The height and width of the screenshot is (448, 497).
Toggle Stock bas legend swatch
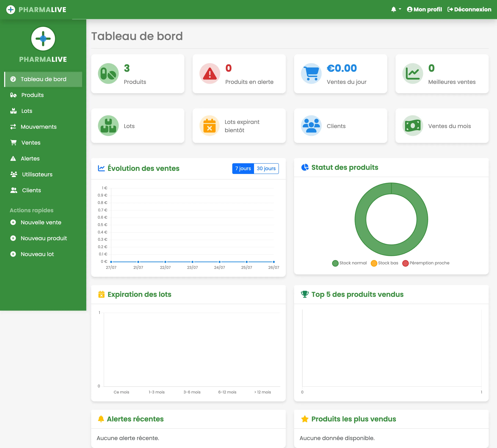[374, 263]
